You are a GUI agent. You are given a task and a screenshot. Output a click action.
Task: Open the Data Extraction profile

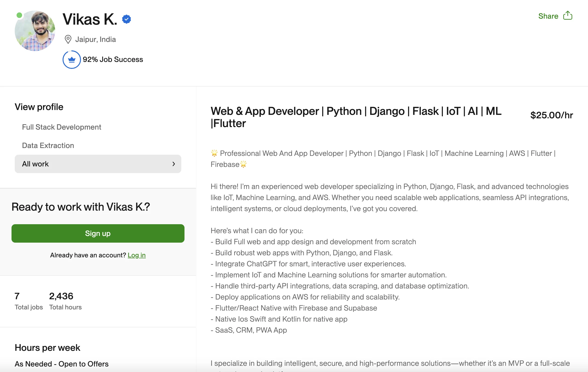(48, 145)
